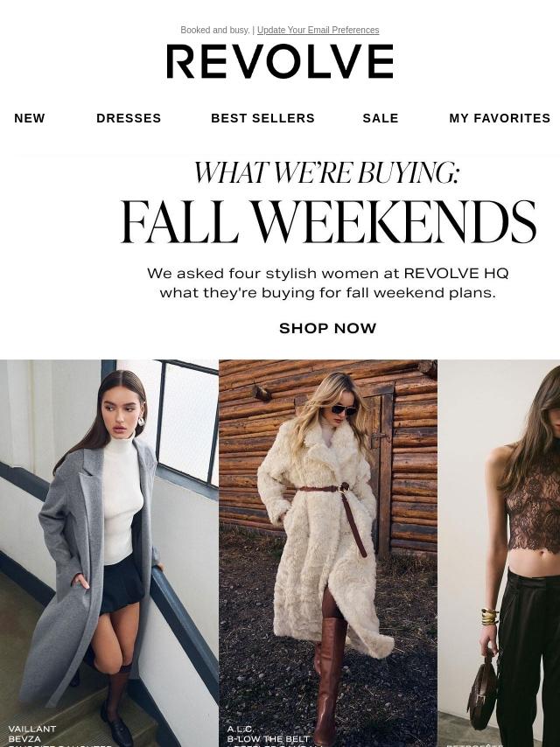Open MY FAVORITES link
The image size is (560, 747).
coord(500,118)
